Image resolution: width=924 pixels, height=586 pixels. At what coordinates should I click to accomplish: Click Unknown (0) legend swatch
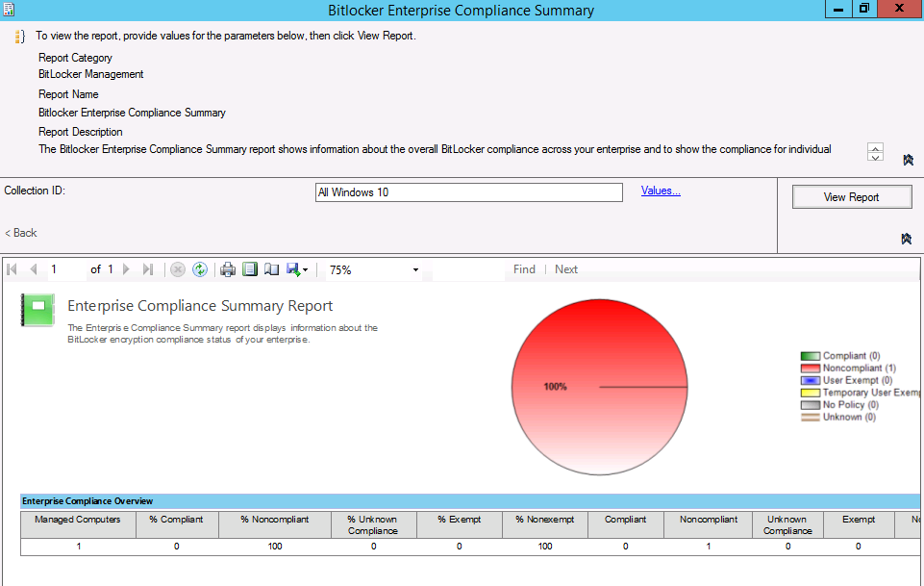coord(810,418)
